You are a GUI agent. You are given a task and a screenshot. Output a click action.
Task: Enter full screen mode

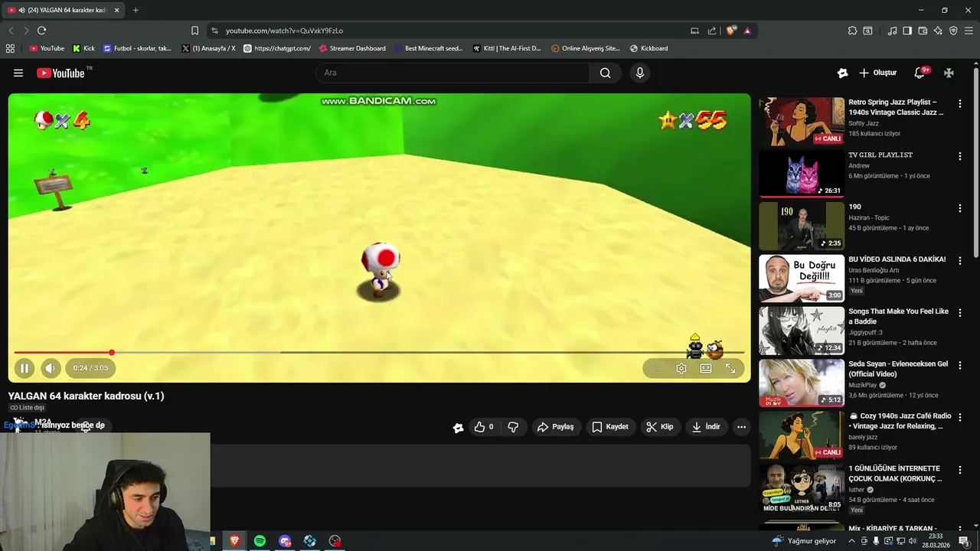730,368
